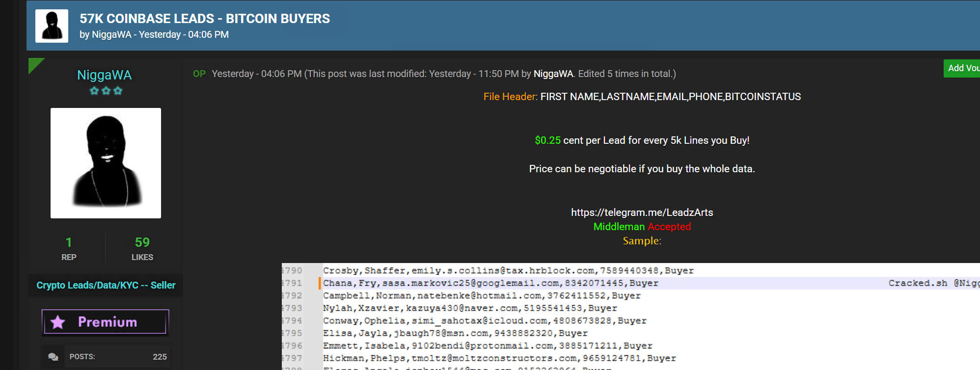Click the three-star rank icons under the username
Screen dimensions: 980x370
[x=106, y=91]
